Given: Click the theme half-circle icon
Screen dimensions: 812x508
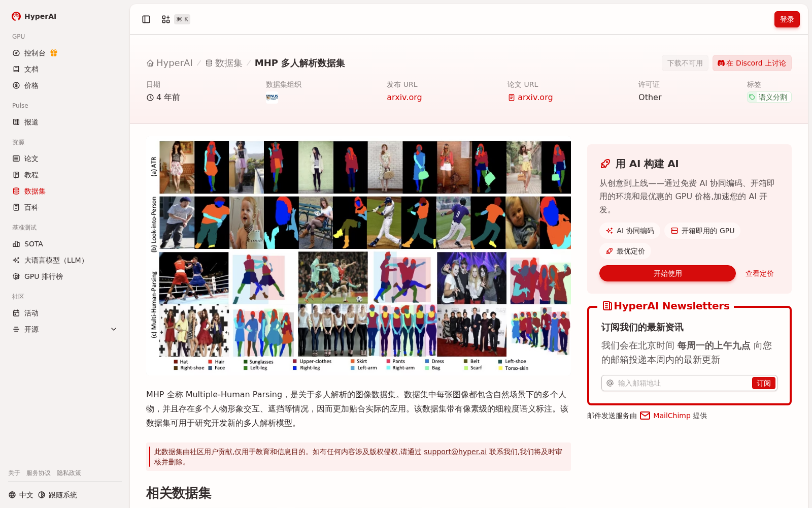Looking at the screenshot, I should [42, 495].
